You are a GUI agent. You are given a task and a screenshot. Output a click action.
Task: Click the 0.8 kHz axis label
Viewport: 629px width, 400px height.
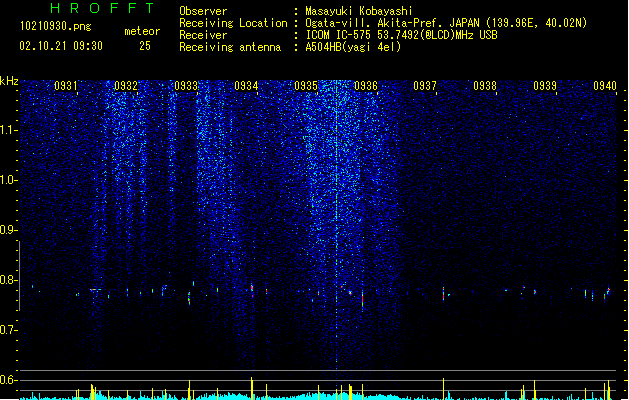pyautogui.click(x=8, y=280)
